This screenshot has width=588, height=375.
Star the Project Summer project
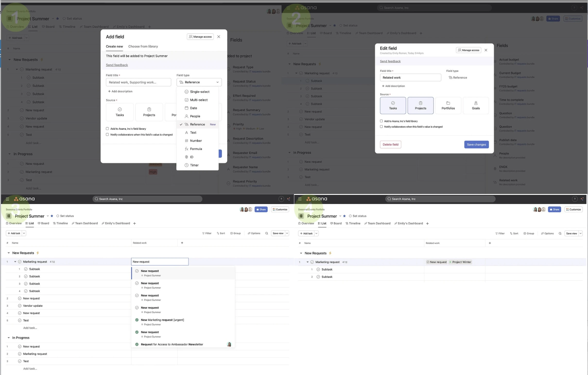pos(57,18)
